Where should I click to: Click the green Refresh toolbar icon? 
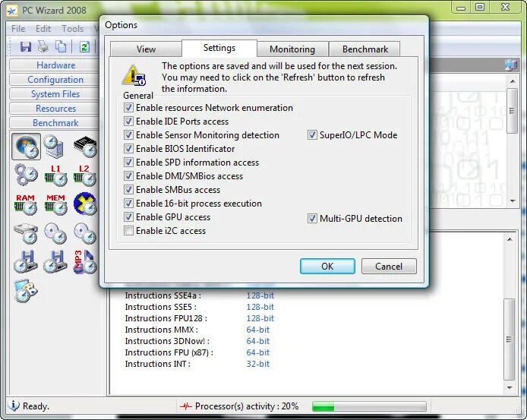[84, 46]
